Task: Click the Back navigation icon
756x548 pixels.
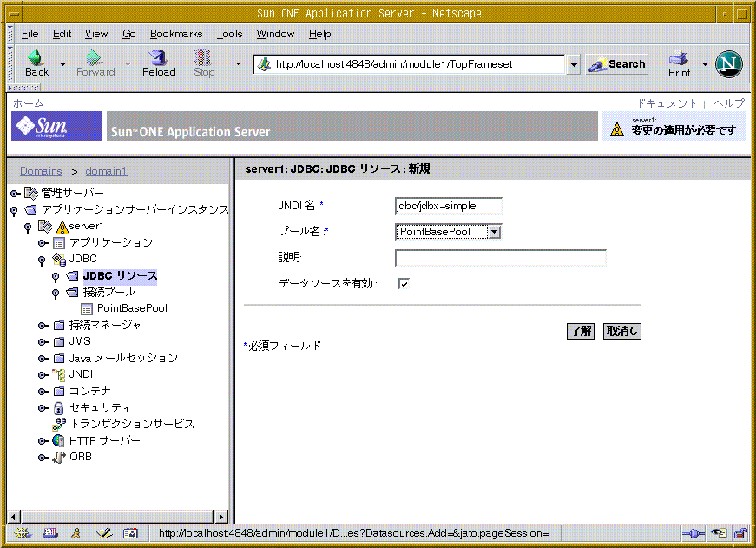Action: point(36,58)
